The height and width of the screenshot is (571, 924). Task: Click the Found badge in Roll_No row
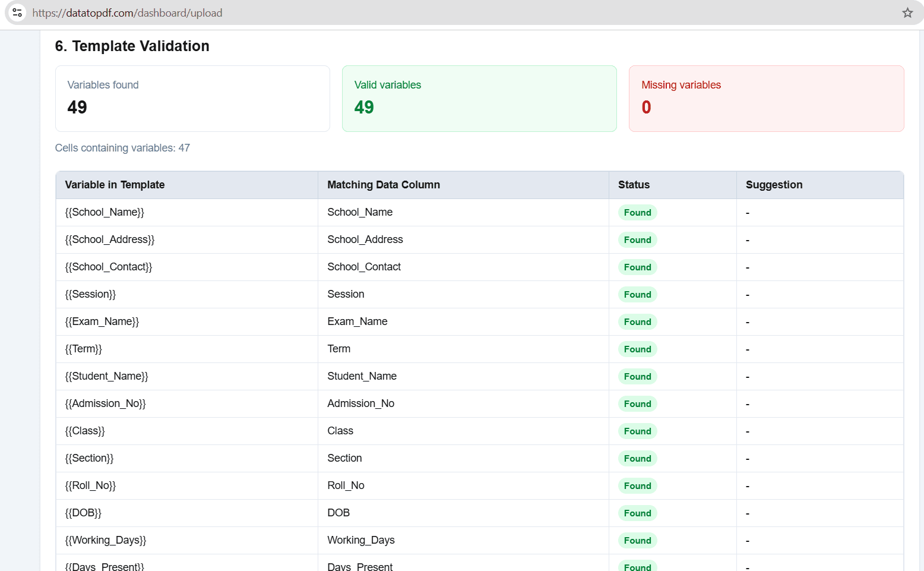637,486
